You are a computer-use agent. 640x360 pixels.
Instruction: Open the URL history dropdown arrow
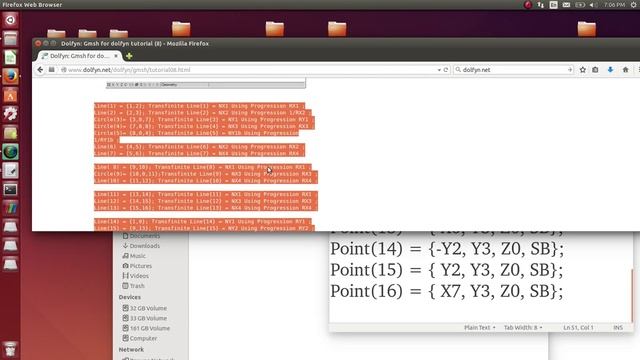coord(439,70)
